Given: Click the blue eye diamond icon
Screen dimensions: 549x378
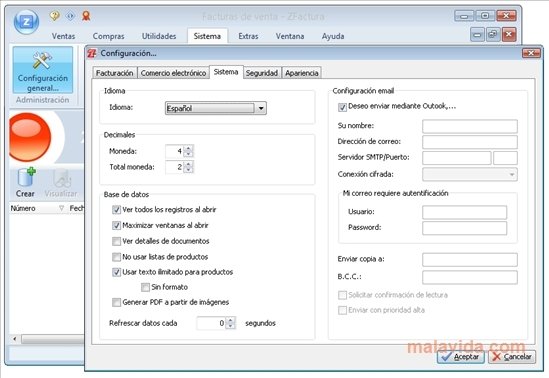Looking at the screenshot, I should (x=70, y=16).
